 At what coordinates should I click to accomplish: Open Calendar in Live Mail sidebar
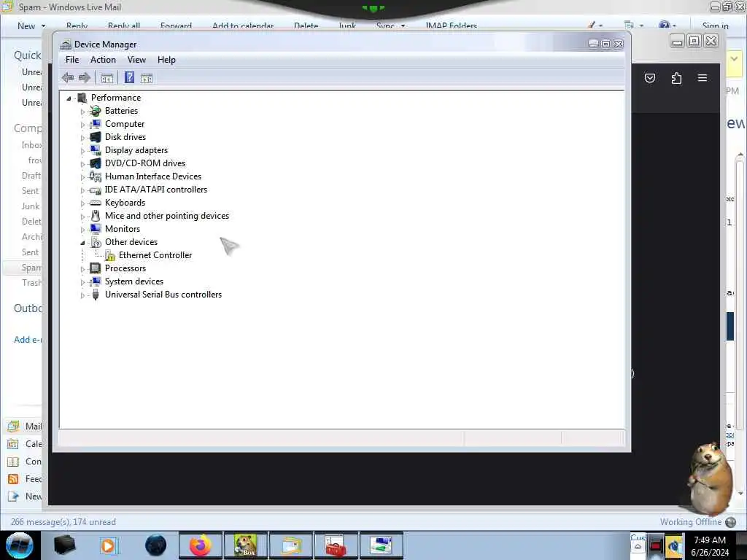point(26,444)
